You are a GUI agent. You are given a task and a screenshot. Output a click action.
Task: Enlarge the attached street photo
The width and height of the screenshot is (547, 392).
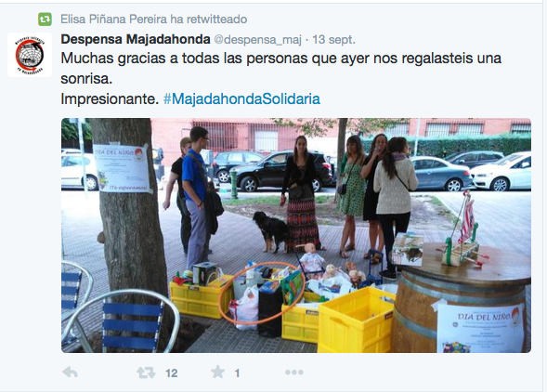click(x=296, y=235)
